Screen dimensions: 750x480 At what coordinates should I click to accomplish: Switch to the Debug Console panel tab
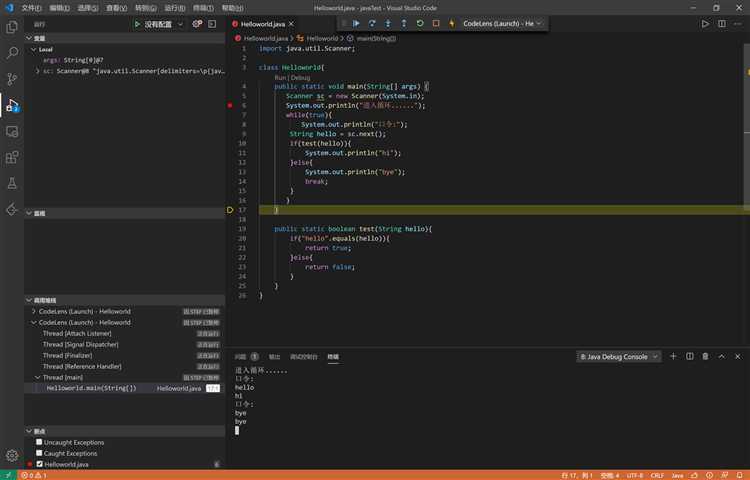coord(304,357)
